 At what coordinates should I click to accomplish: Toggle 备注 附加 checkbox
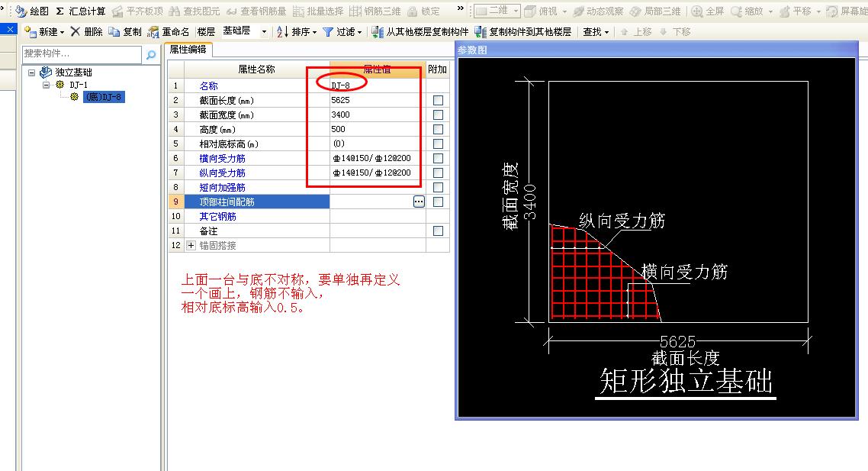click(x=438, y=231)
